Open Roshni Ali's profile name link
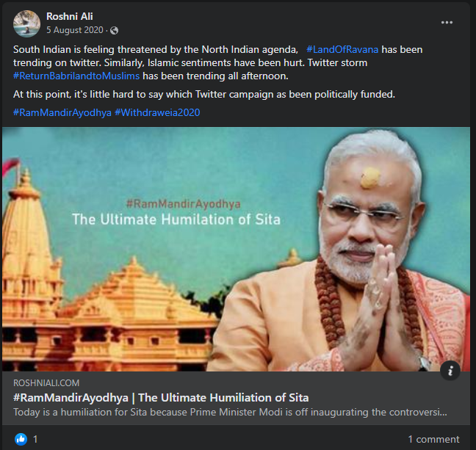 click(70, 16)
